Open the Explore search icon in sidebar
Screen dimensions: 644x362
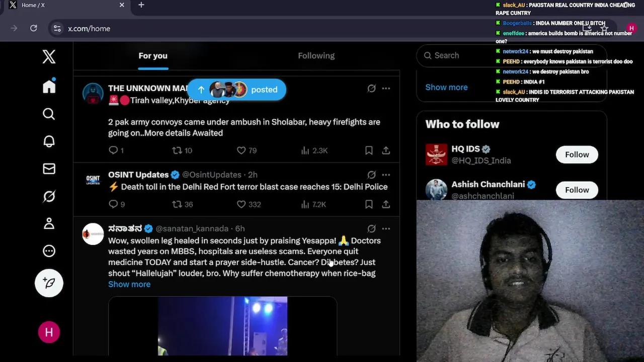(49, 114)
